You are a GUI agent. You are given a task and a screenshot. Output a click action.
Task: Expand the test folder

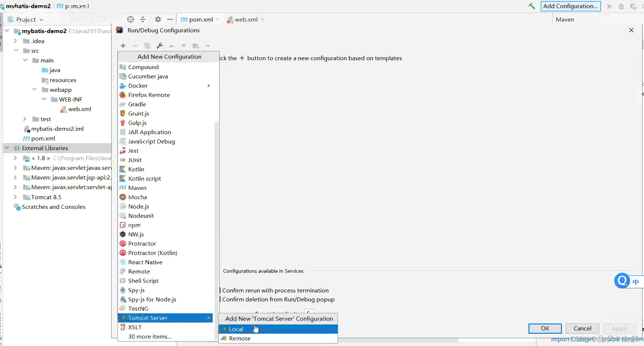pyautogui.click(x=25, y=119)
